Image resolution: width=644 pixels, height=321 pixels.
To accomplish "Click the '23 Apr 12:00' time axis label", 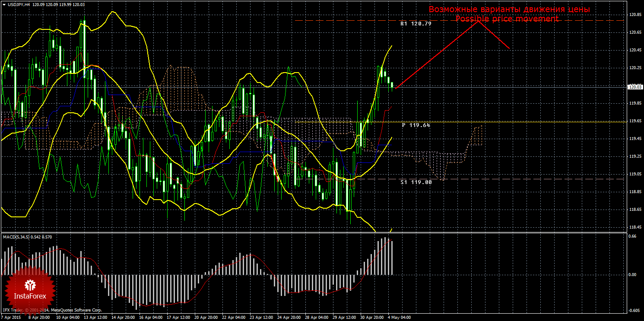I will (261, 318).
